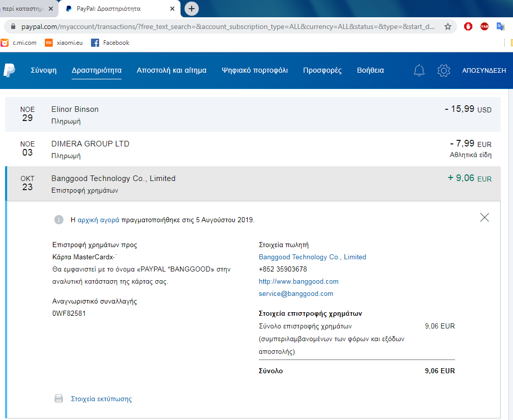Bookmark this page with star icon
The width and height of the screenshot is (513, 420).
pyautogui.click(x=447, y=26)
